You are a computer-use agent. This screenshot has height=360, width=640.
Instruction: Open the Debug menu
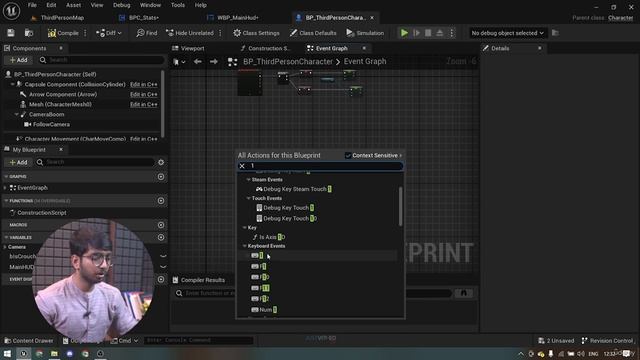tap(122, 5)
